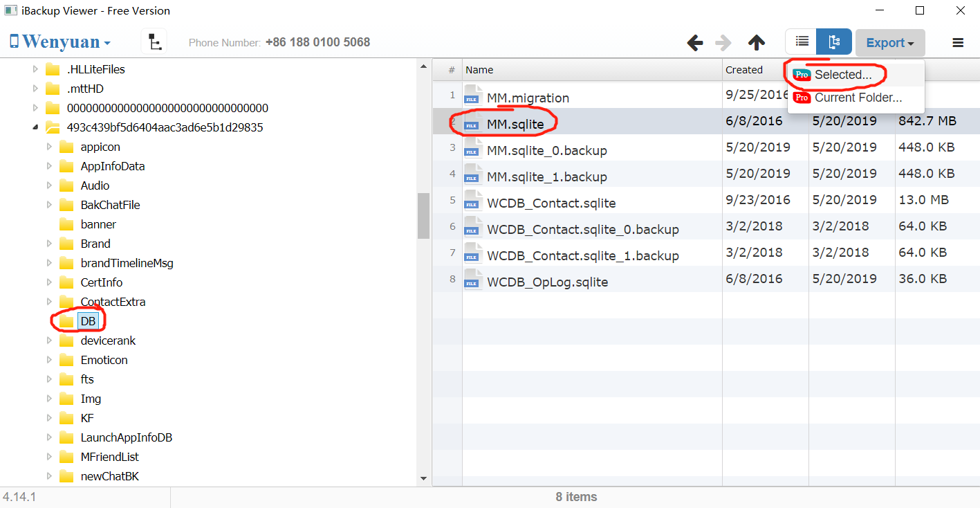Click the phone number +86 188 0100 5068
Screen dimensions: 980x508
(318, 42)
